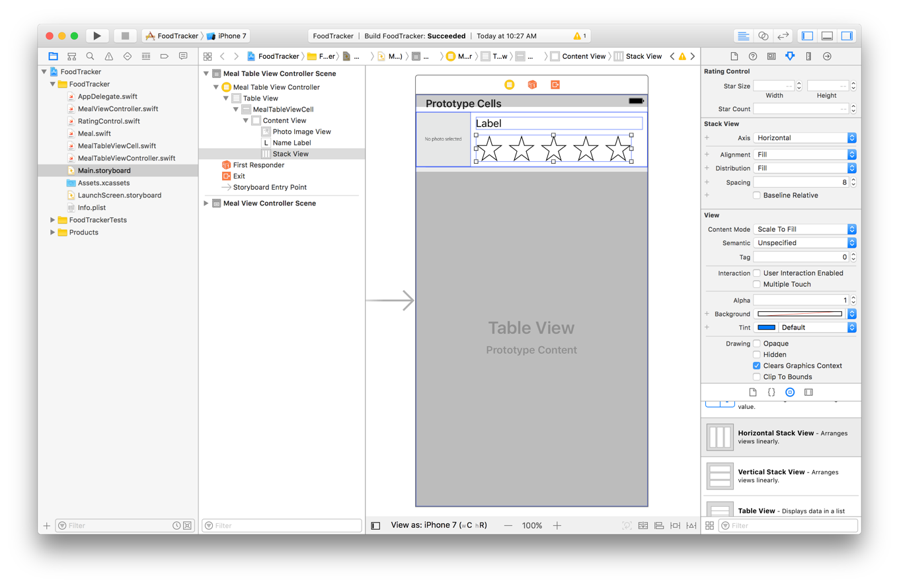Embed selection in stack
Image resolution: width=899 pixels, height=588 pixels.
pyautogui.click(x=643, y=526)
